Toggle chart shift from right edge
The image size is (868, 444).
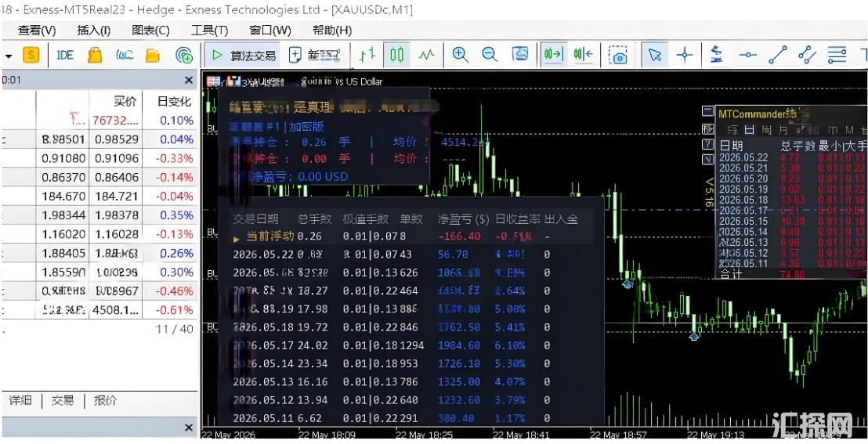pyautogui.click(x=584, y=54)
